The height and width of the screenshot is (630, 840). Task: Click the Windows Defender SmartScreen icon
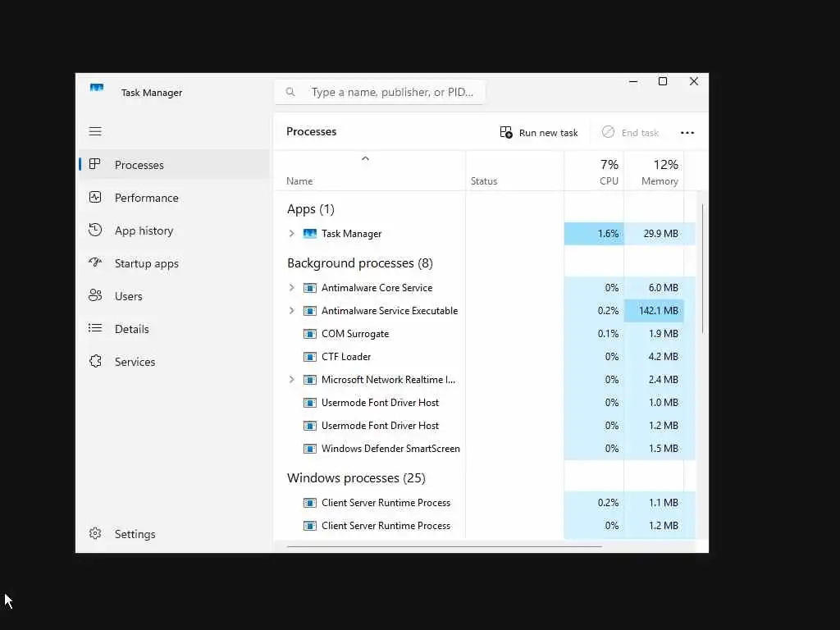coord(310,449)
